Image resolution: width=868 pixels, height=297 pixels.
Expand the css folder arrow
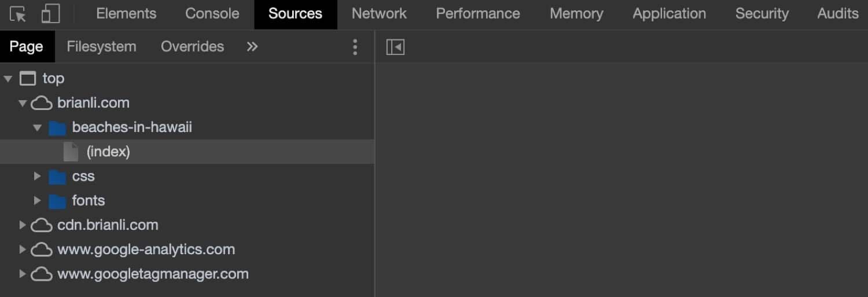pyautogui.click(x=37, y=176)
